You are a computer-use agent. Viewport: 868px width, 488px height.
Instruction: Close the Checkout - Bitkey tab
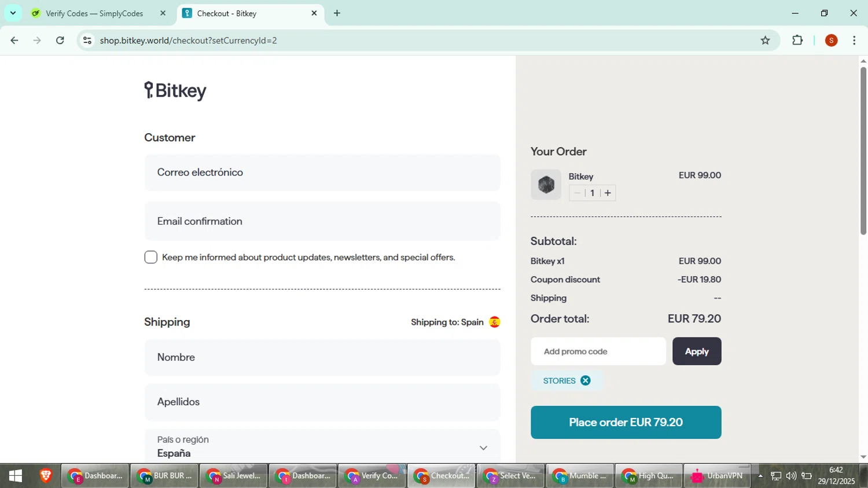pyautogui.click(x=314, y=13)
